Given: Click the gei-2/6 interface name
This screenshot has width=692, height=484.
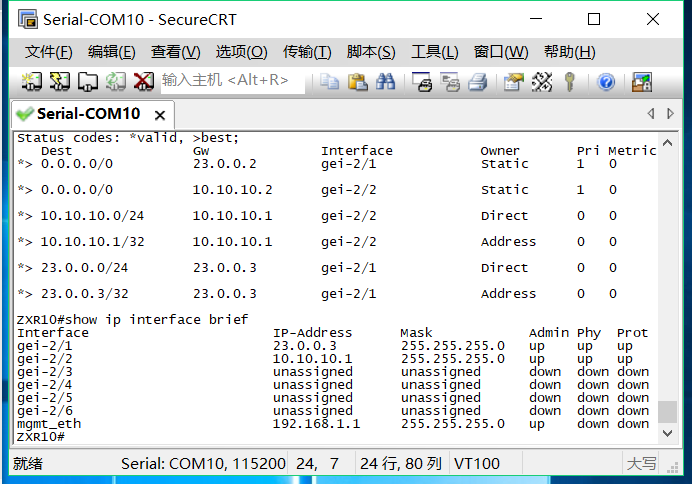Looking at the screenshot, I should [45, 411].
